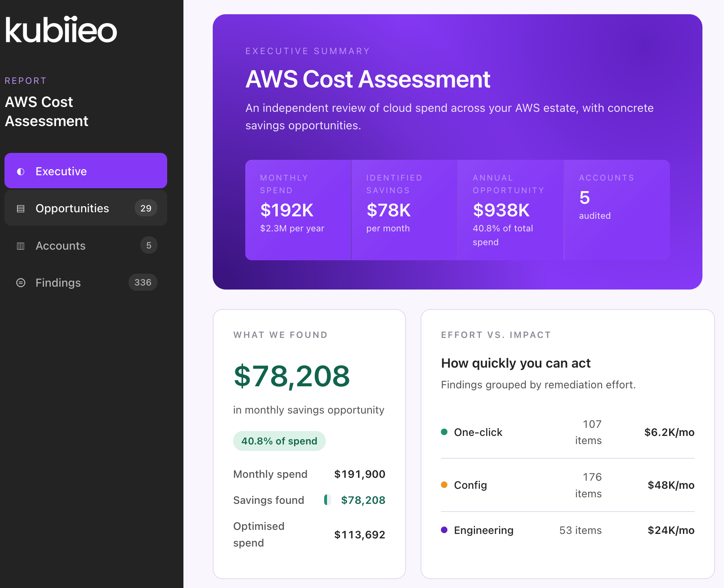Go to the Findings section
Image resolution: width=724 pixels, height=588 pixels.
[x=86, y=282]
